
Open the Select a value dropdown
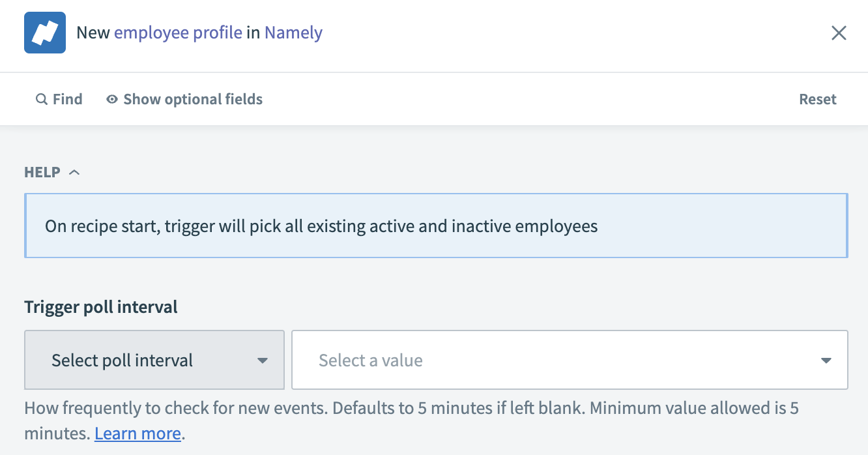click(570, 360)
